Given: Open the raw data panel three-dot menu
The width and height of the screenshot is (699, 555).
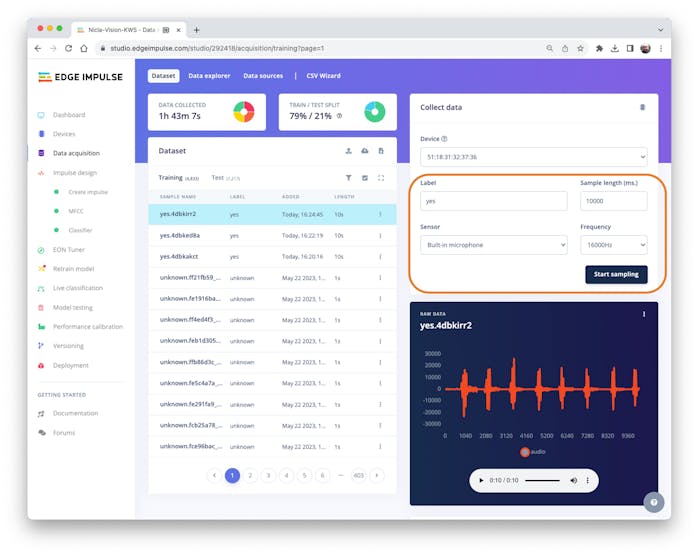Looking at the screenshot, I should pyautogui.click(x=644, y=314).
